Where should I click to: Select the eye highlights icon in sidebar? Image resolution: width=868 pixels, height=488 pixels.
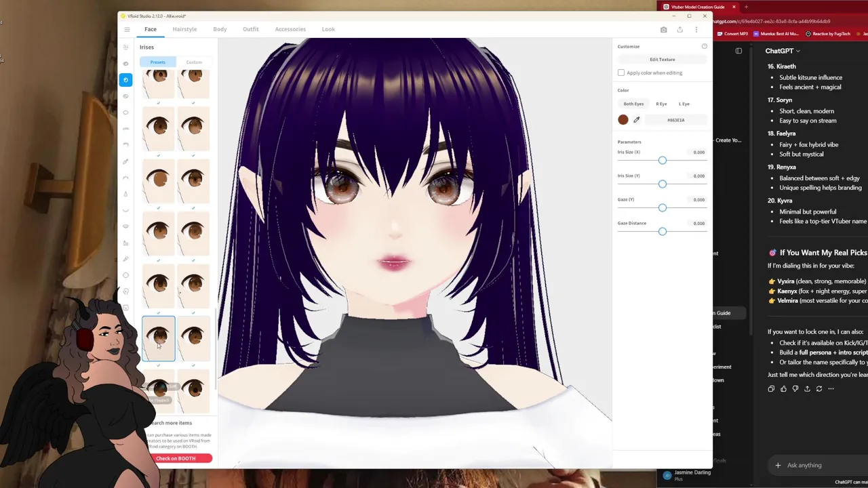tap(125, 96)
